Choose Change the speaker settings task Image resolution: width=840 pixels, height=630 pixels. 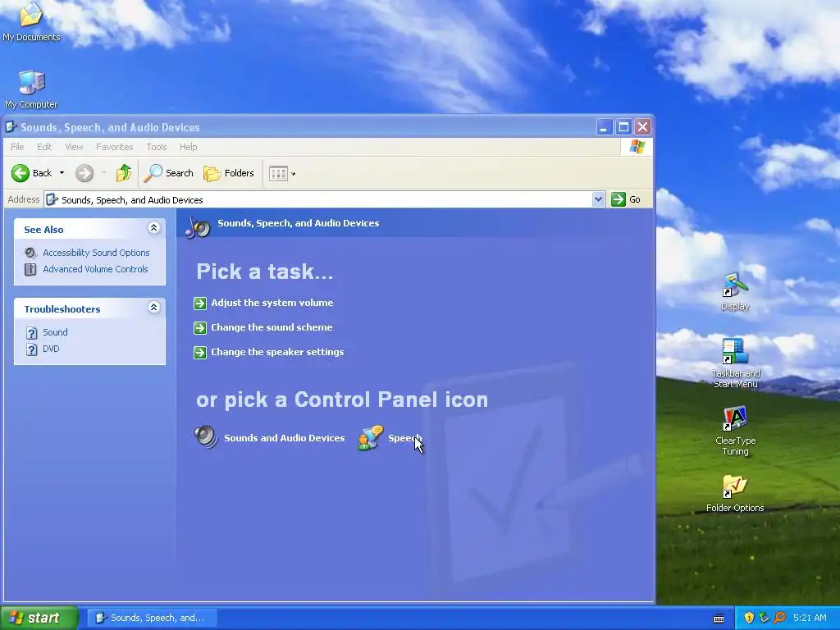pyautogui.click(x=277, y=352)
